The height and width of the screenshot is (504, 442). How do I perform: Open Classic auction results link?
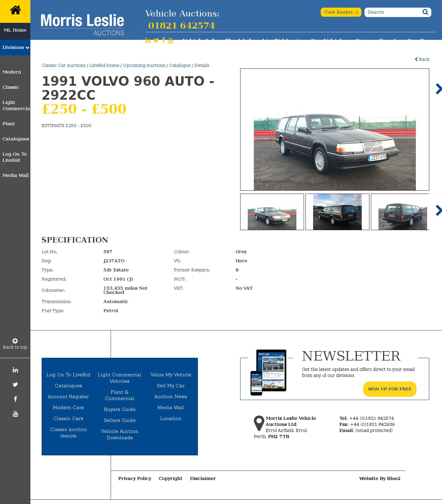point(68,433)
